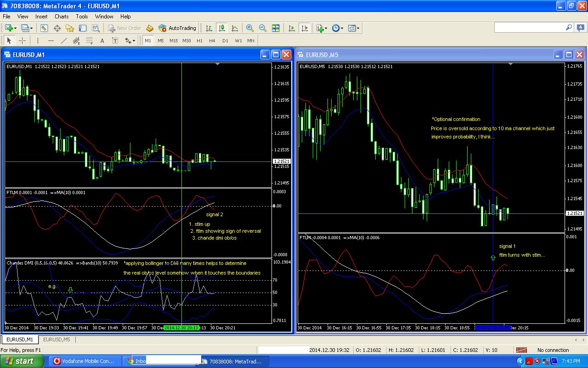Open the Help menu
This screenshot has width=588, height=368.
click(x=125, y=16)
